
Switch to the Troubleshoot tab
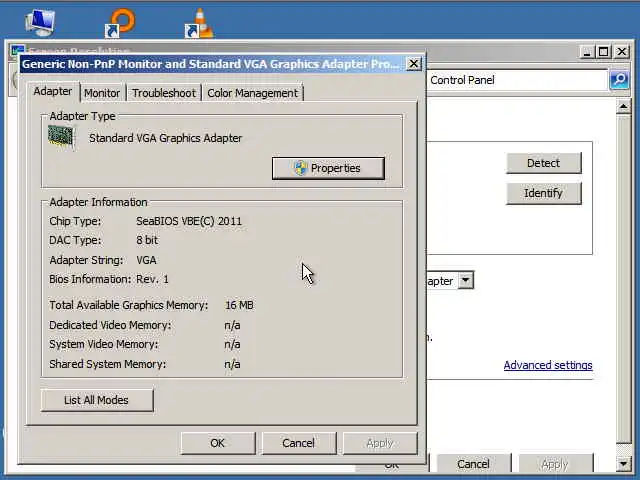tap(164, 93)
